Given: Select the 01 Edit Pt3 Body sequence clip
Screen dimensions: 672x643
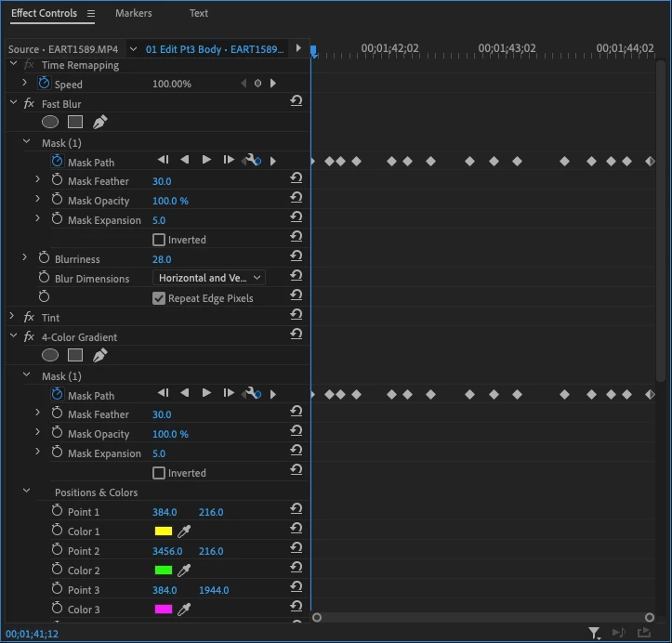Looking at the screenshot, I should click(215, 49).
